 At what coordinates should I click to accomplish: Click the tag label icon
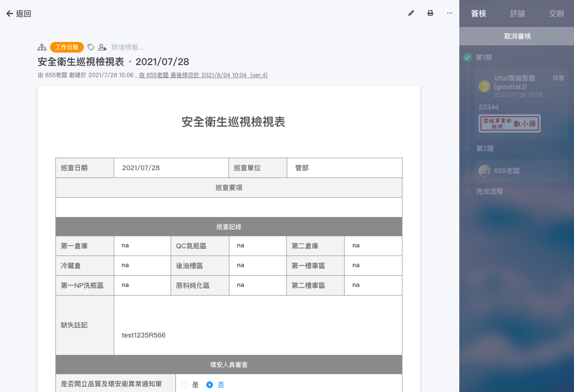click(x=91, y=47)
